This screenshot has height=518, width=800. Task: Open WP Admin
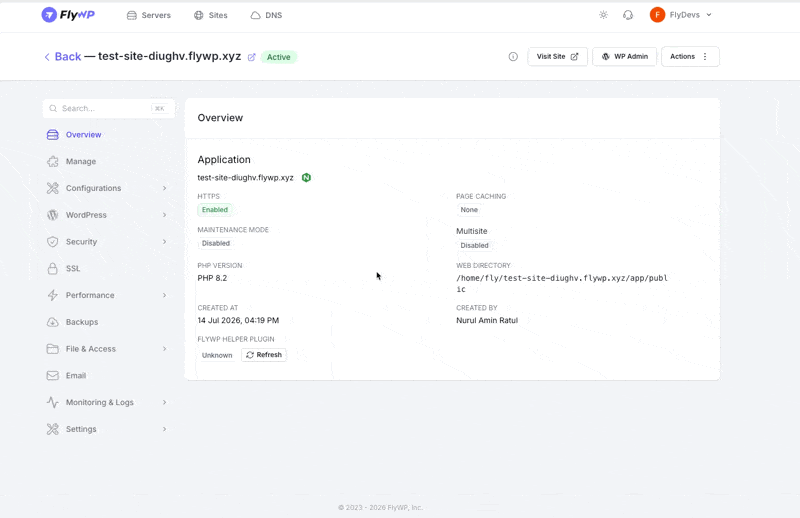coord(624,57)
